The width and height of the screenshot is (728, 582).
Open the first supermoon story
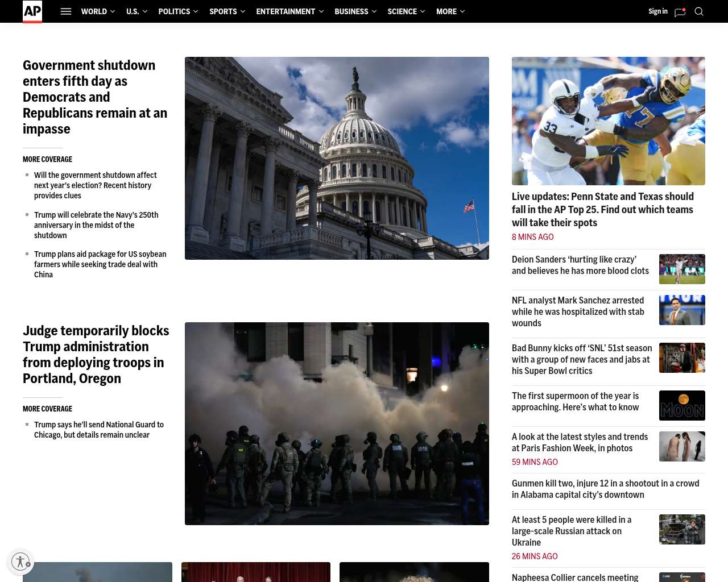[x=575, y=401]
